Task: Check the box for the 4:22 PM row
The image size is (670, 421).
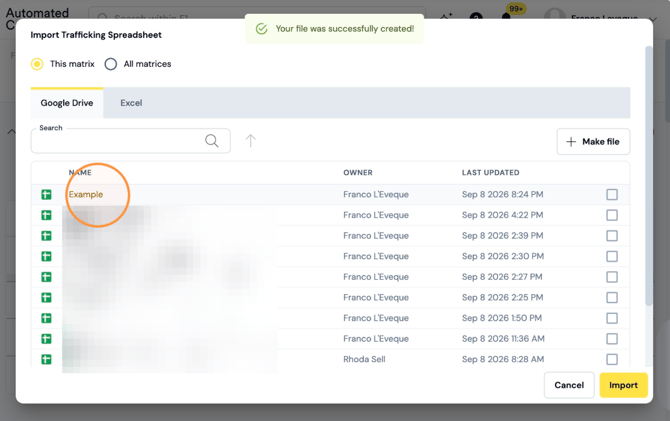Action: (612, 215)
